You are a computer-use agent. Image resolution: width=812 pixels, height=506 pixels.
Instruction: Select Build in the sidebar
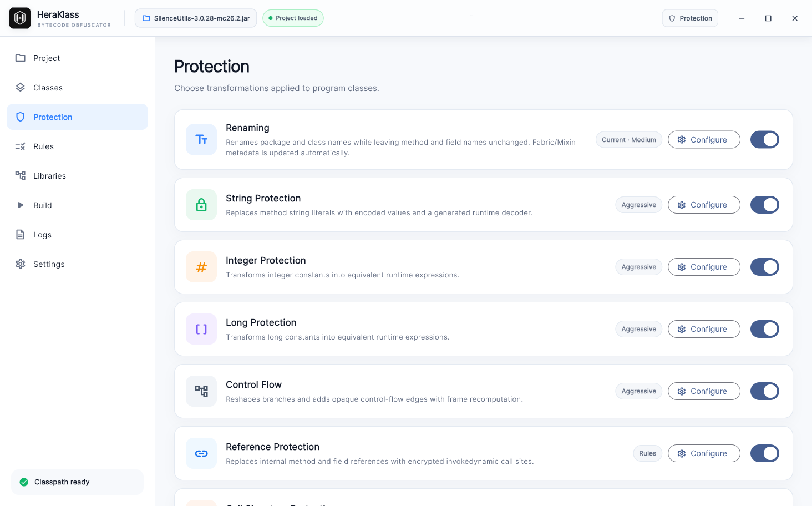[x=77, y=205]
